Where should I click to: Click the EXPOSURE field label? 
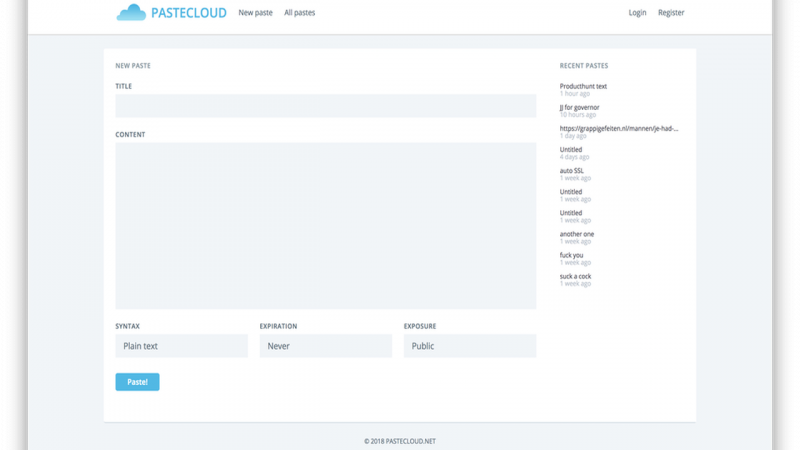click(x=420, y=326)
